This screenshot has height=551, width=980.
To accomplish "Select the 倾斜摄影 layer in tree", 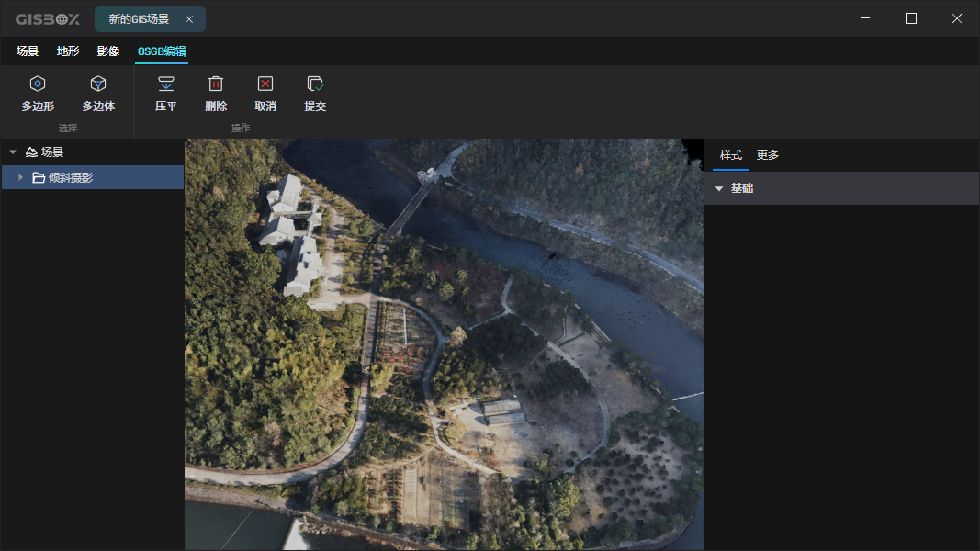I will pyautogui.click(x=75, y=177).
